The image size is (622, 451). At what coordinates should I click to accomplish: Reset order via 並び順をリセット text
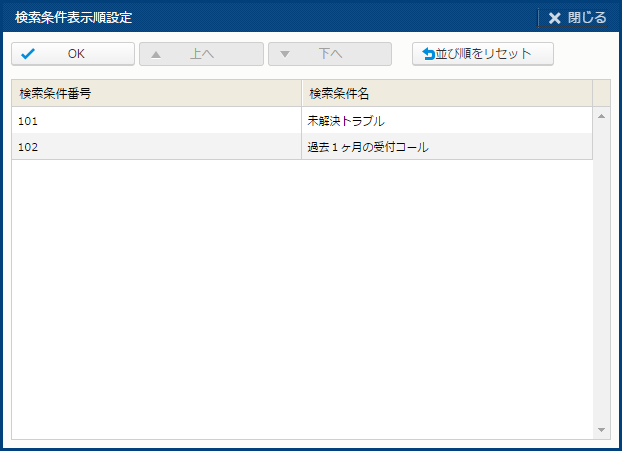(x=489, y=54)
